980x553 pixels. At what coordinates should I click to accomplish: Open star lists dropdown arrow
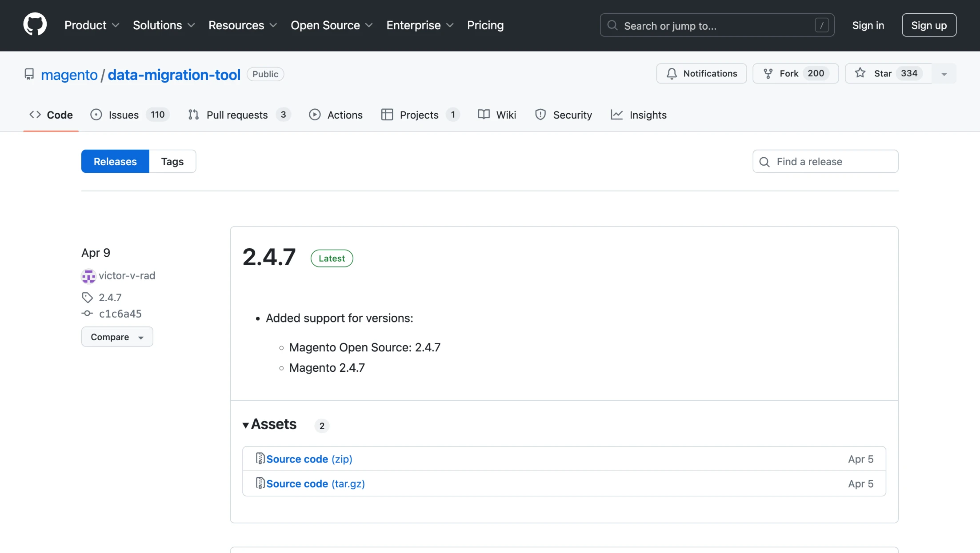point(944,74)
